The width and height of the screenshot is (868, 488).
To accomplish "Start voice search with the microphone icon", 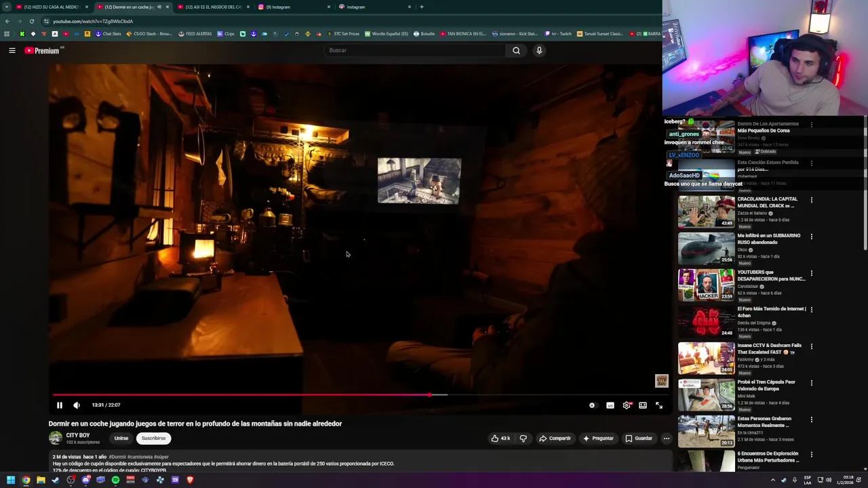I will 539,50.
